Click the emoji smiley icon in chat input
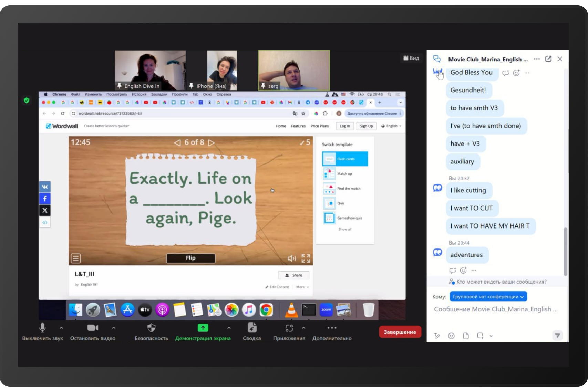 451,336
